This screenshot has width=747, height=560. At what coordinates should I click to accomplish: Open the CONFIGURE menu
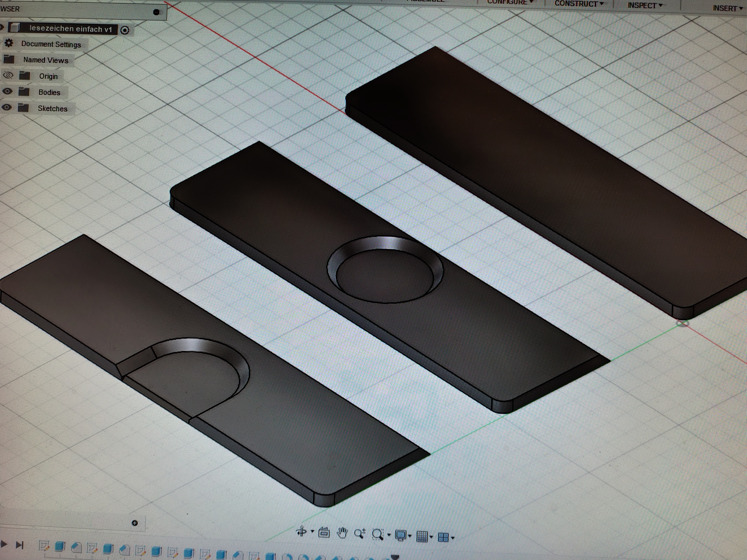pos(510,2)
